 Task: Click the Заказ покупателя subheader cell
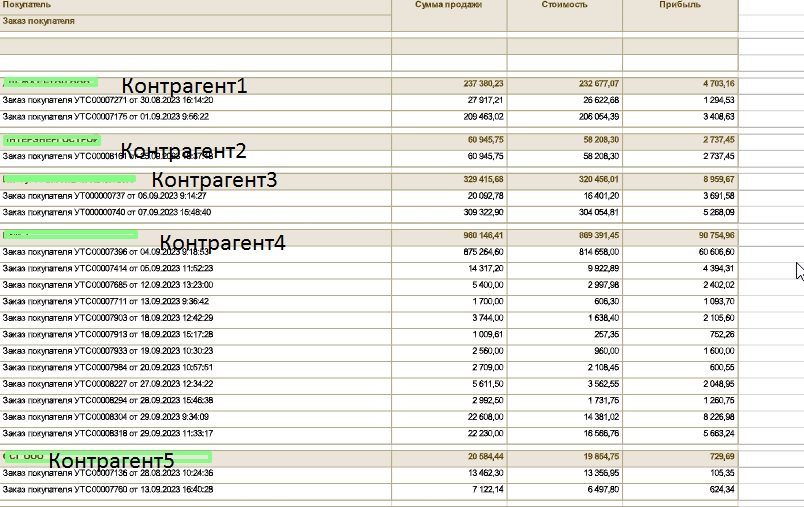[39, 21]
